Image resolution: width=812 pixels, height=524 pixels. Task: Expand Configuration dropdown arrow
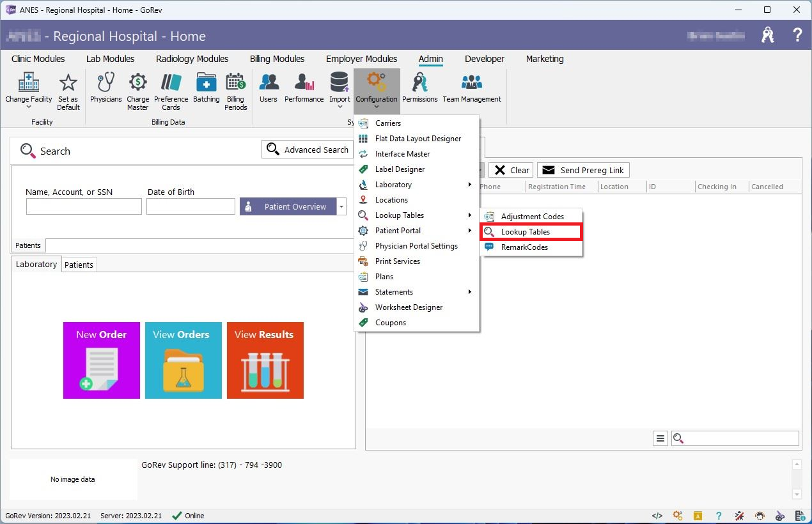[x=377, y=107]
